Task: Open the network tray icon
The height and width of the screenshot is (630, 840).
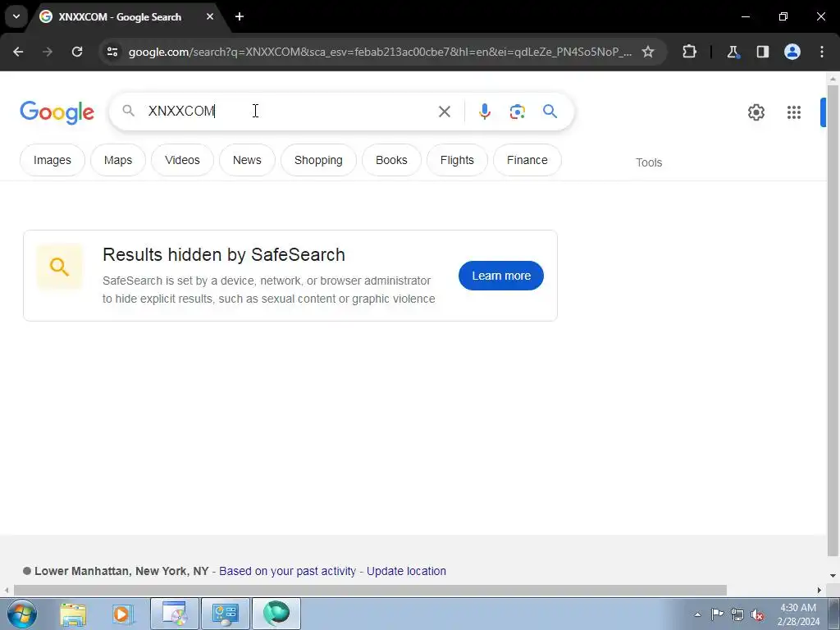Action: [x=737, y=614]
